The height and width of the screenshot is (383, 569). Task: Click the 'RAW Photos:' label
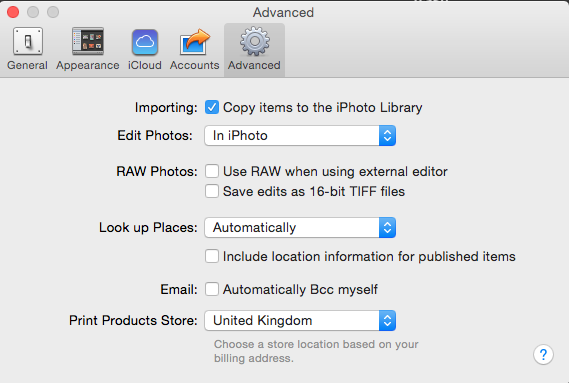point(157,171)
